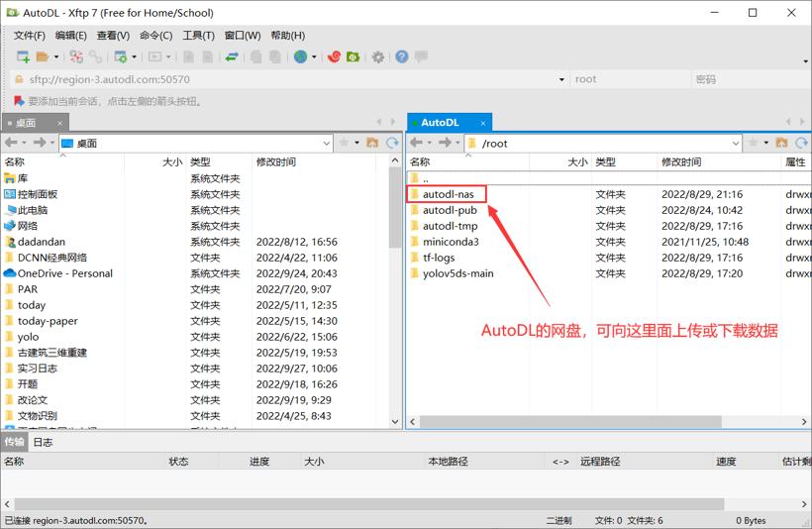Sort remote files by 修改时间 column
This screenshot has height=529, width=812.
681,162
